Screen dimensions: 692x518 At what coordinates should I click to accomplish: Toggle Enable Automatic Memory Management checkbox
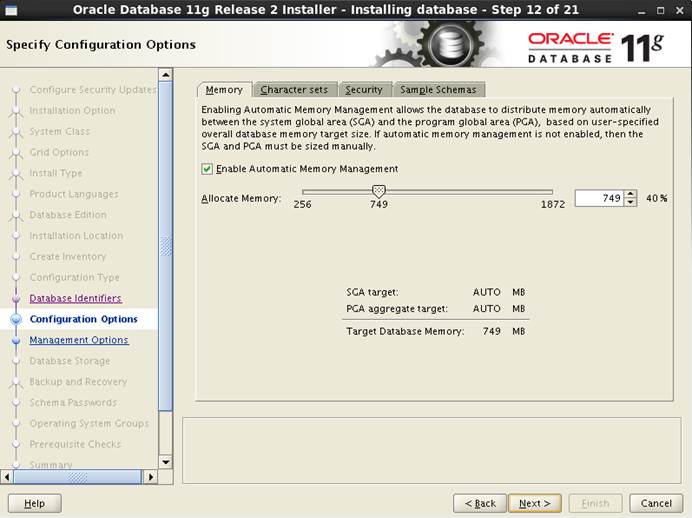[x=207, y=169]
